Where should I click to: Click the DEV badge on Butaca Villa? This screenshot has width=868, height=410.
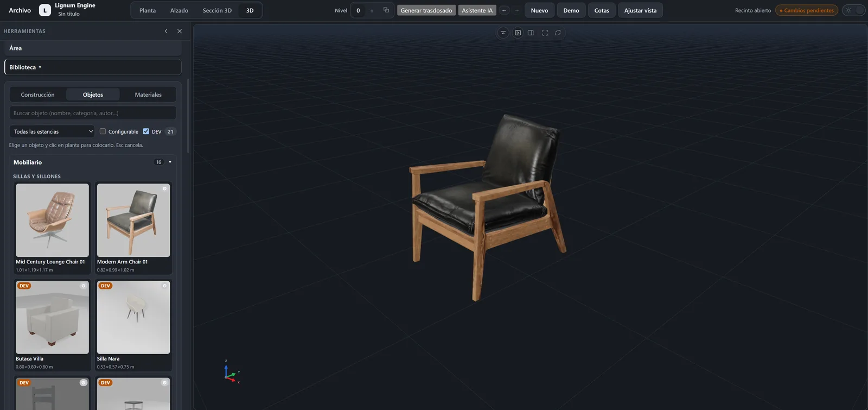pos(24,286)
